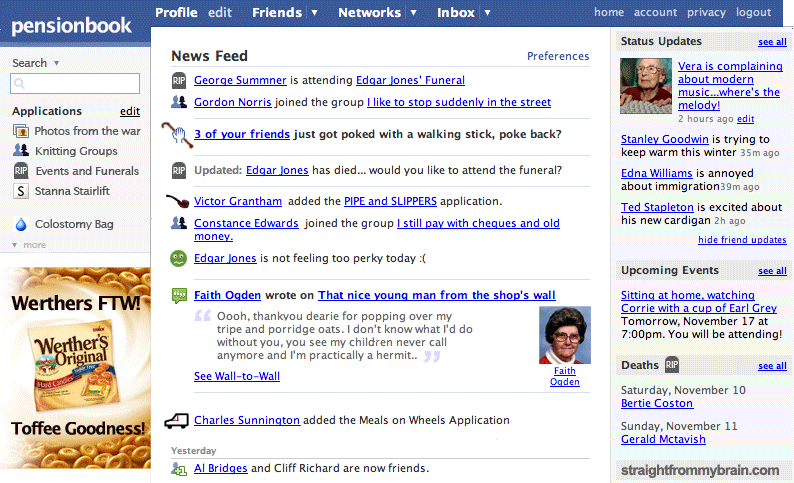Open the Friends dropdown arrow
The image size is (794, 483).
314,13
